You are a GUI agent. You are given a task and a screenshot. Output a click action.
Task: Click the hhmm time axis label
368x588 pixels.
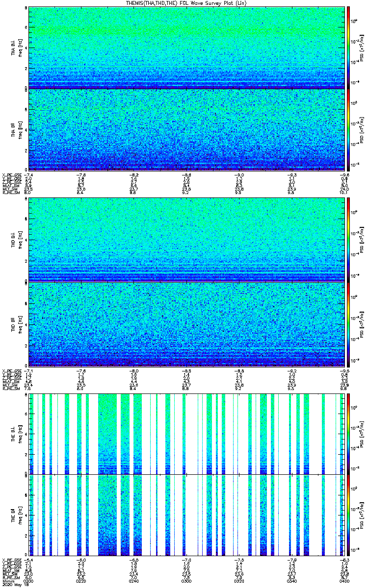click(8, 581)
